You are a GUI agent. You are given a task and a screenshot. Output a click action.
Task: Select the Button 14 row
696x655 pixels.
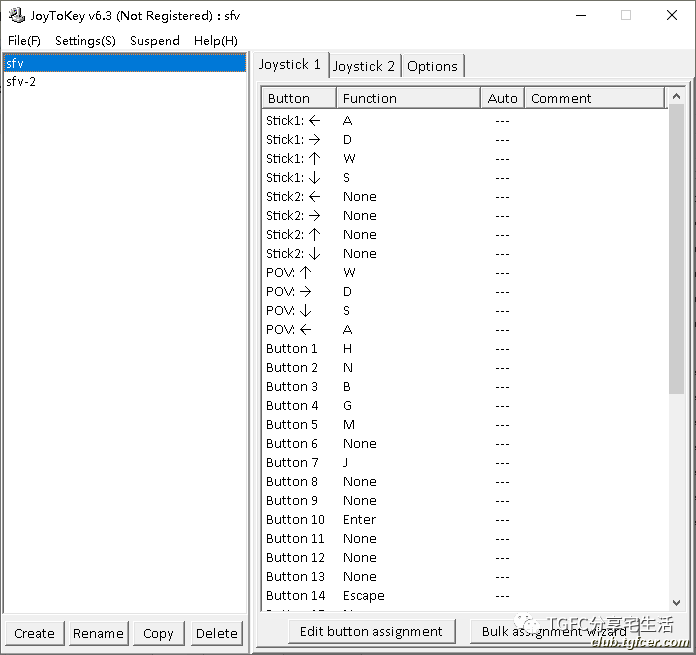pos(465,596)
